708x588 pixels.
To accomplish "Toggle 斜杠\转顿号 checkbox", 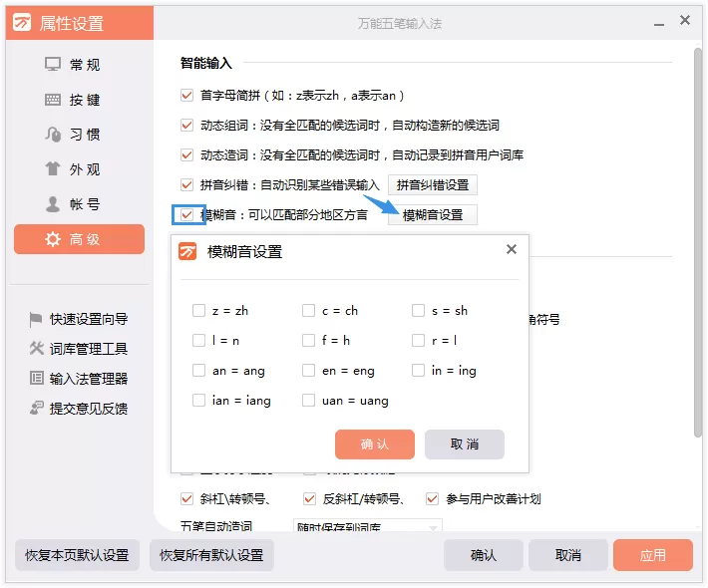I will [186, 498].
